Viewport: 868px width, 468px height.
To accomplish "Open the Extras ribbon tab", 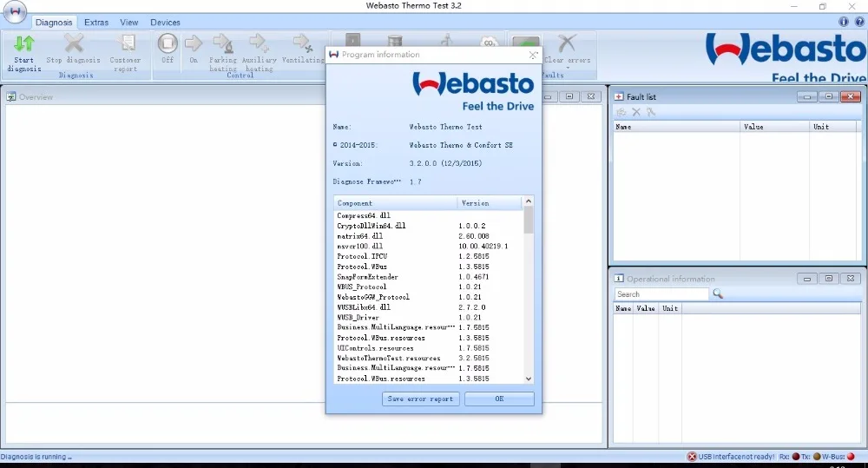I will 96,23.
